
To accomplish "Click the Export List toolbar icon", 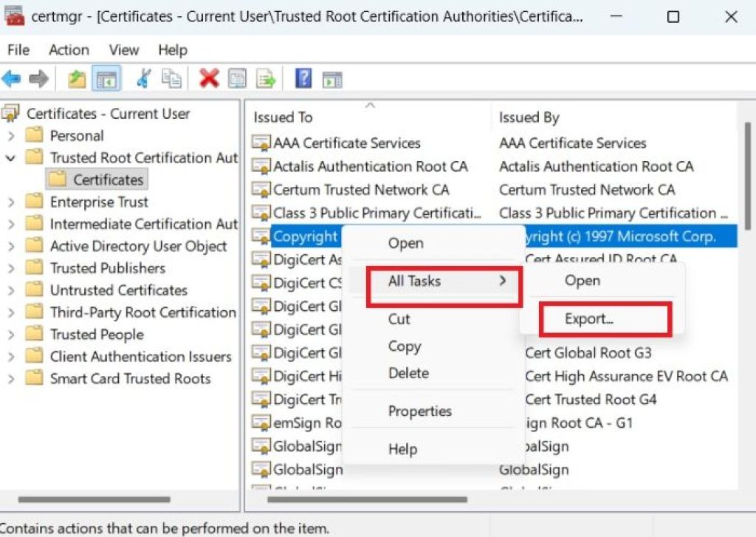I will tap(266, 78).
